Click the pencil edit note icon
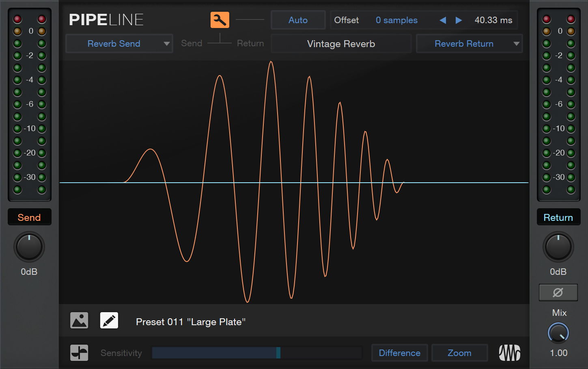 [109, 321]
